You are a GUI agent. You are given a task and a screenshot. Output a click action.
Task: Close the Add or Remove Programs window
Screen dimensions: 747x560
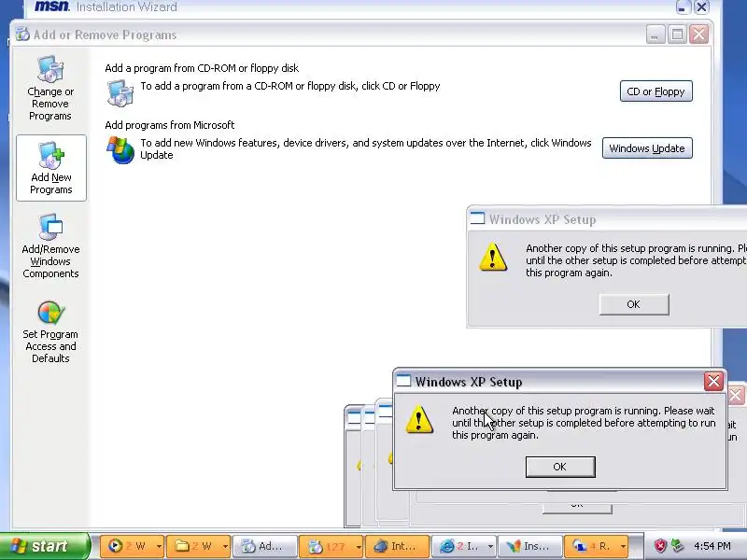tap(698, 35)
